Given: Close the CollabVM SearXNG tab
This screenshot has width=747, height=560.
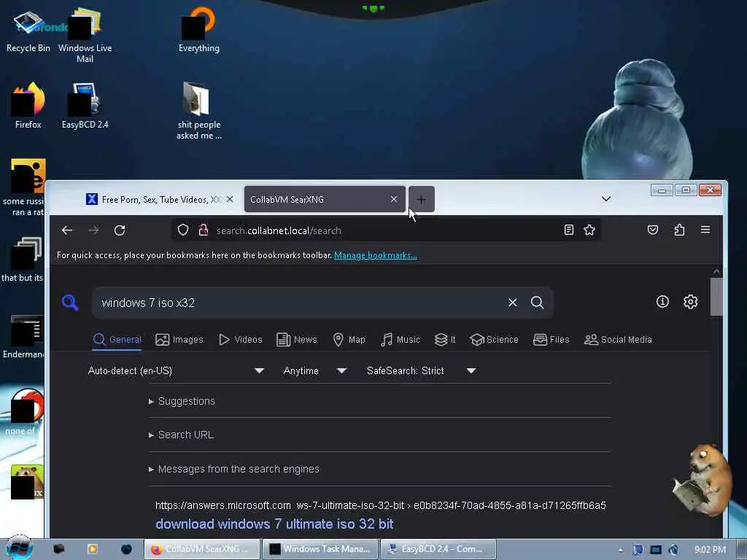Looking at the screenshot, I should point(394,200).
